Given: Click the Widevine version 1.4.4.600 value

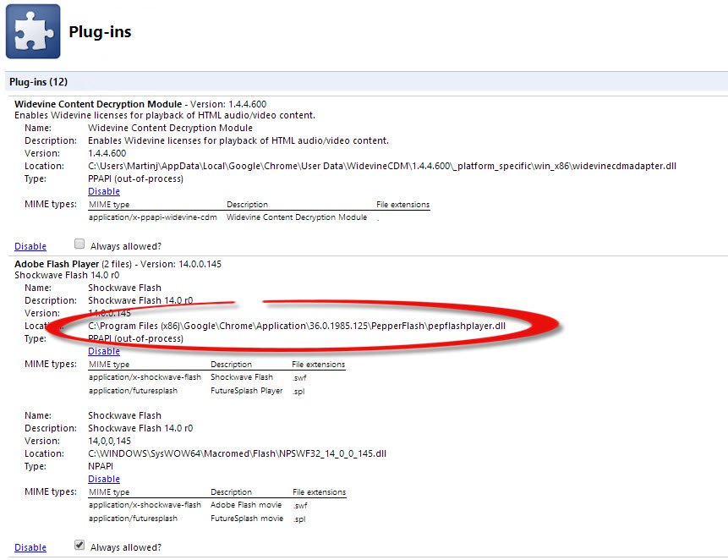Looking at the screenshot, I should (107, 153).
